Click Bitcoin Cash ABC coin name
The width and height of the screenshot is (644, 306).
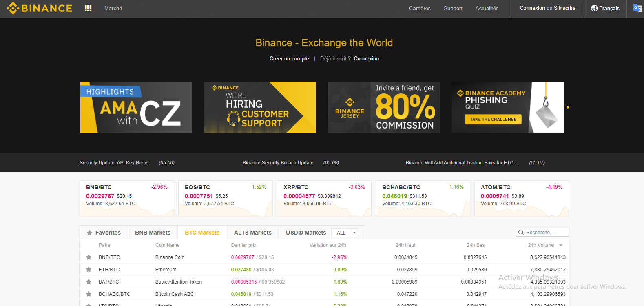click(175, 294)
